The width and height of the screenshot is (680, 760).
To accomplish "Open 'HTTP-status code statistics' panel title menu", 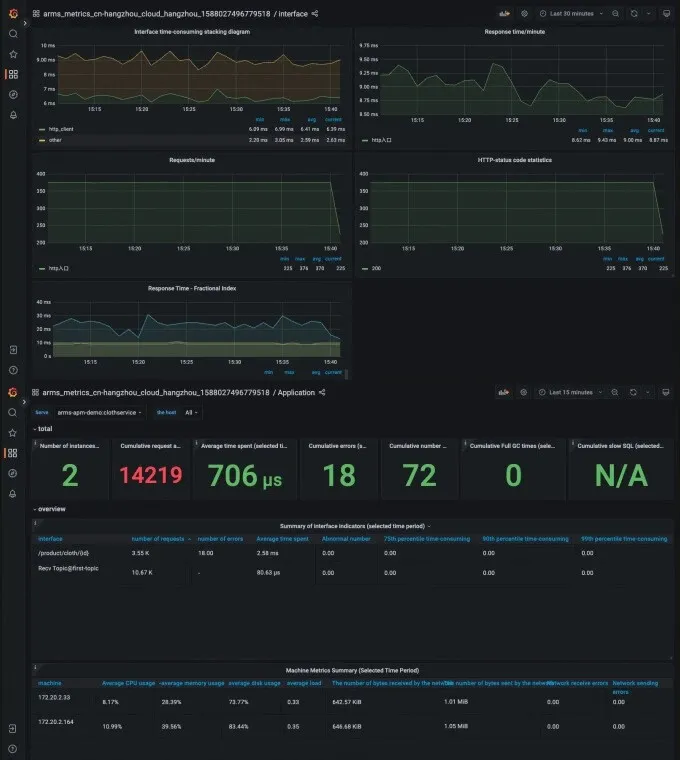I will [x=515, y=160].
